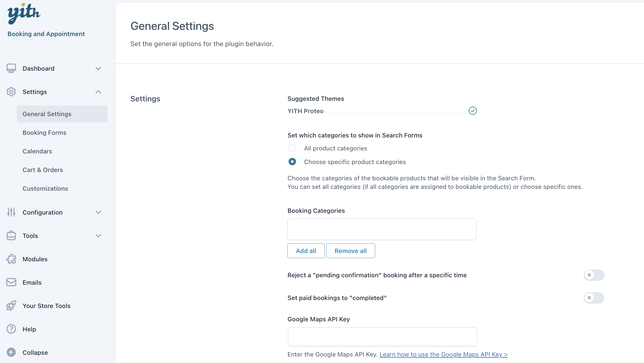Click the Configuration sliders icon
Image resolution: width=644 pixels, height=363 pixels.
pos(11,212)
